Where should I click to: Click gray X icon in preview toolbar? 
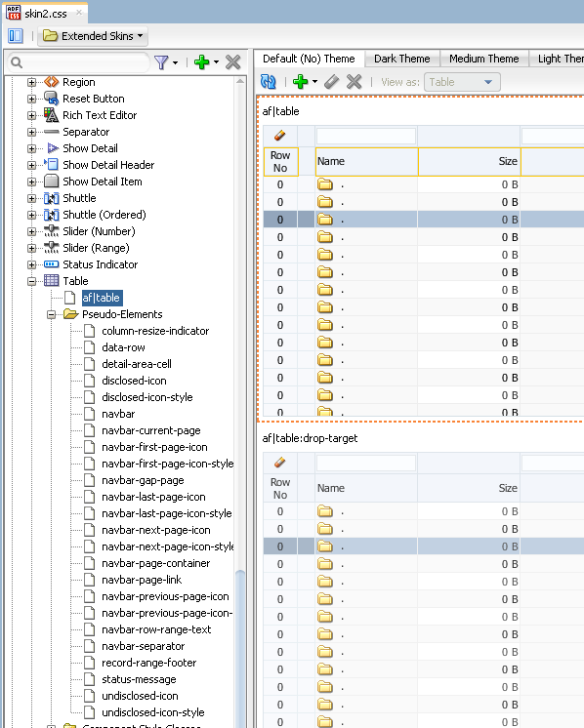355,82
